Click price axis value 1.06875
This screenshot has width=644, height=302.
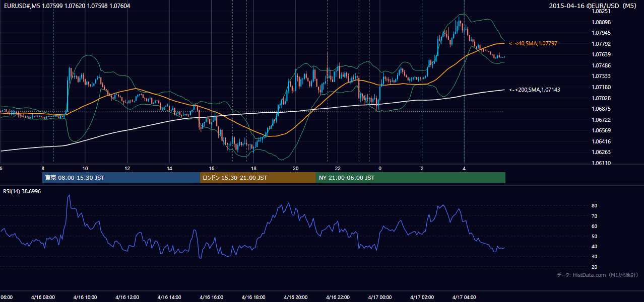click(x=602, y=109)
